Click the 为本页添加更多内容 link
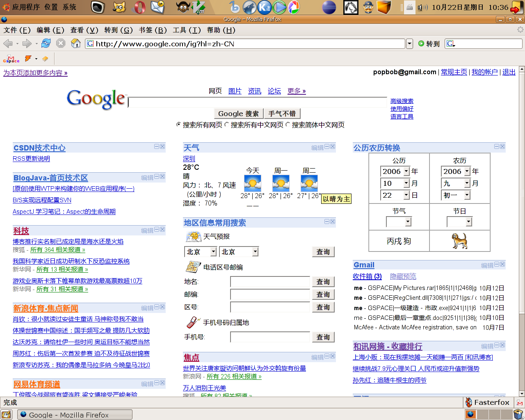525x420 pixels. (35, 73)
